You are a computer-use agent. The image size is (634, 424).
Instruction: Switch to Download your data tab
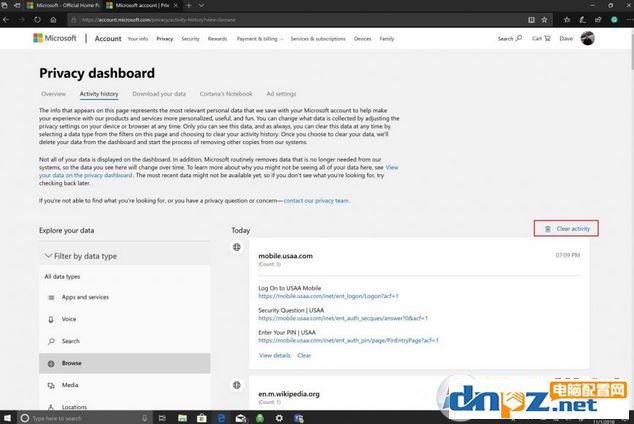pos(159,94)
